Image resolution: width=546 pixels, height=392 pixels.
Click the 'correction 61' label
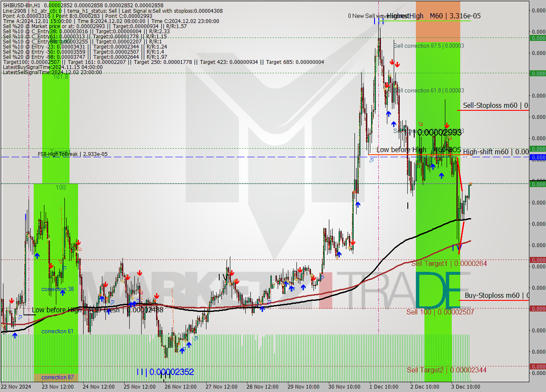[x=57, y=331]
